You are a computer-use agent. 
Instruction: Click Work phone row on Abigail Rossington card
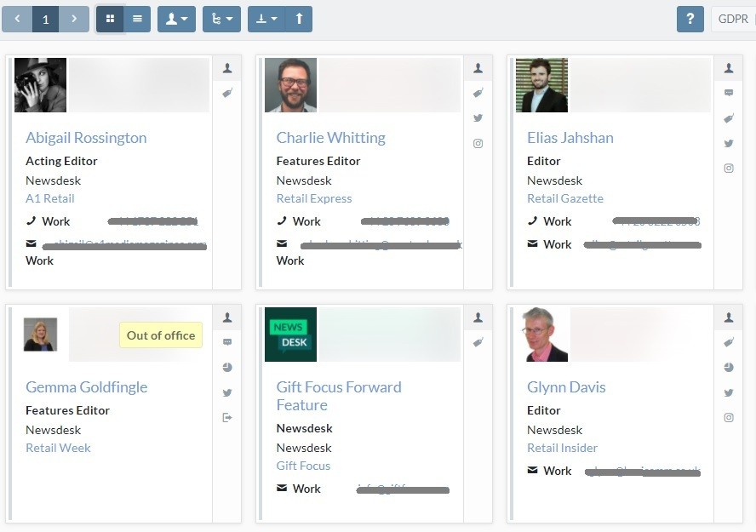point(112,221)
